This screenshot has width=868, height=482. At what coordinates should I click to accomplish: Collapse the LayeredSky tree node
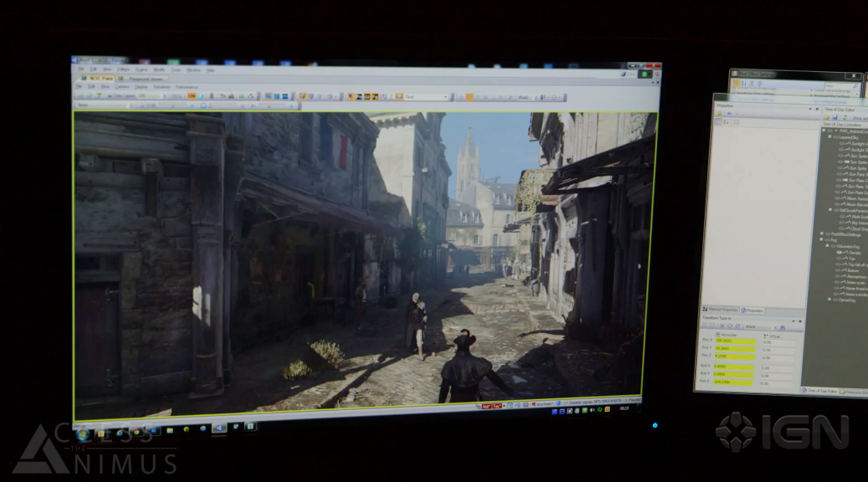click(830, 136)
